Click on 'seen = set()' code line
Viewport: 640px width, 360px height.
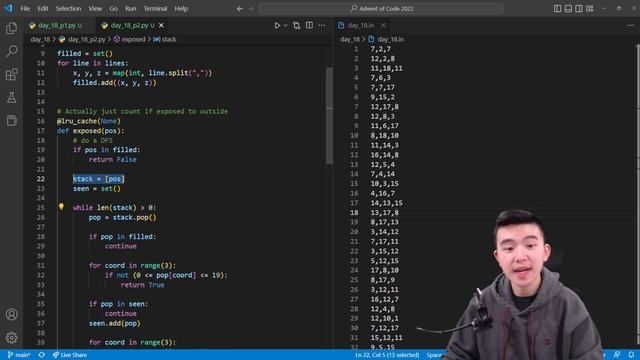(x=97, y=188)
